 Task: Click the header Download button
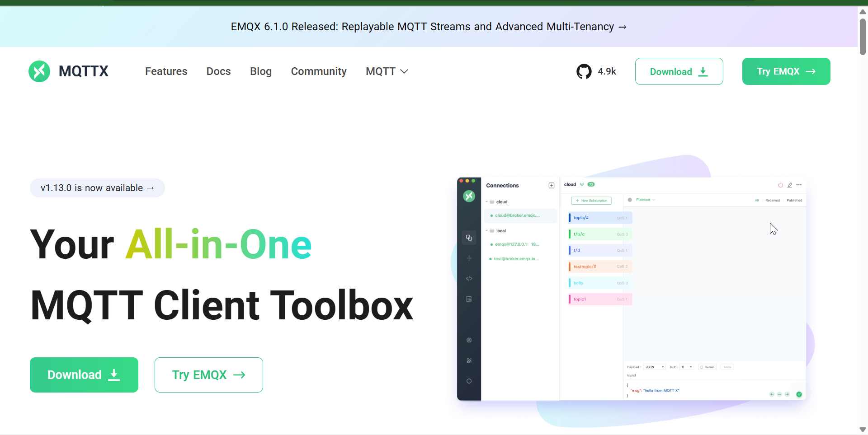[x=679, y=71]
